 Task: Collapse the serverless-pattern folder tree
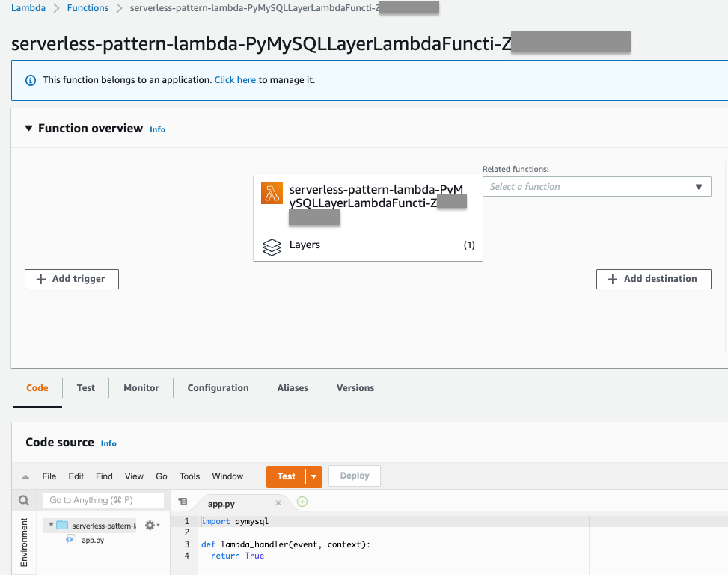51,525
